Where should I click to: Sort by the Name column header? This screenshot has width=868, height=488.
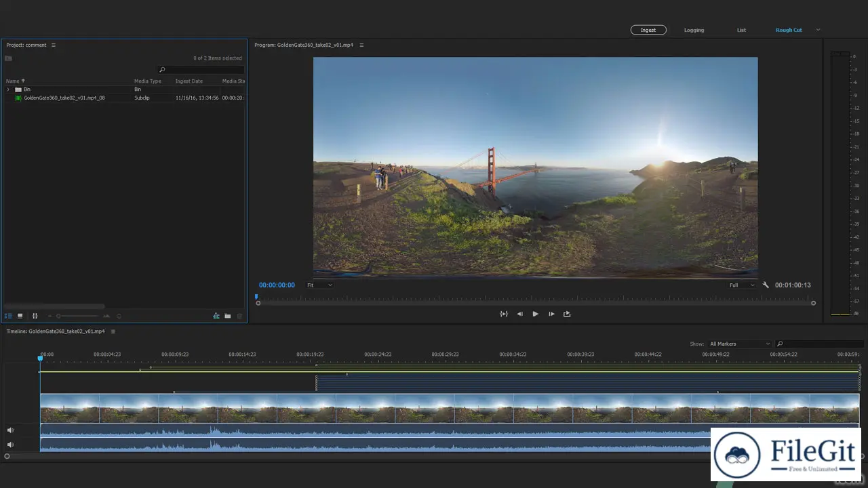16,81
